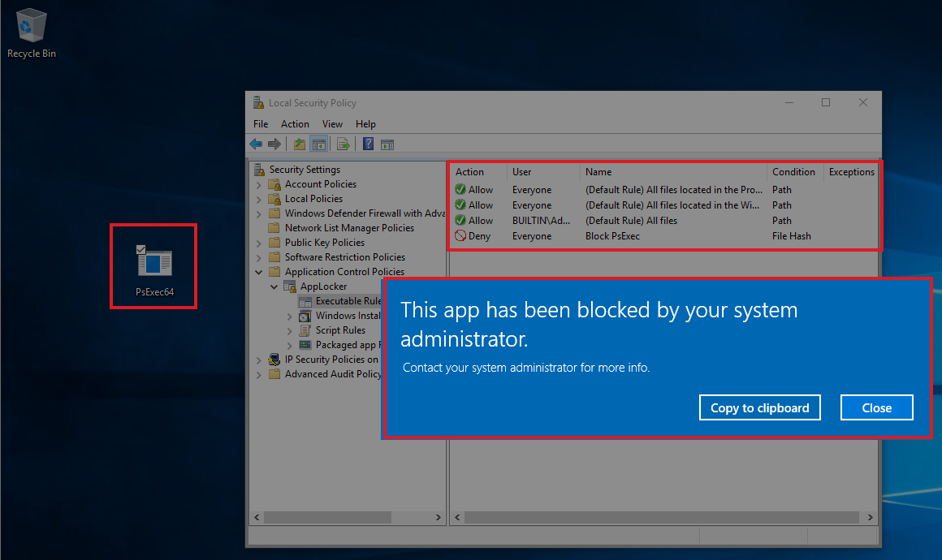Click the Back arrow in the toolbar
The height and width of the screenshot is (560, 942).
tap(256, 144)
